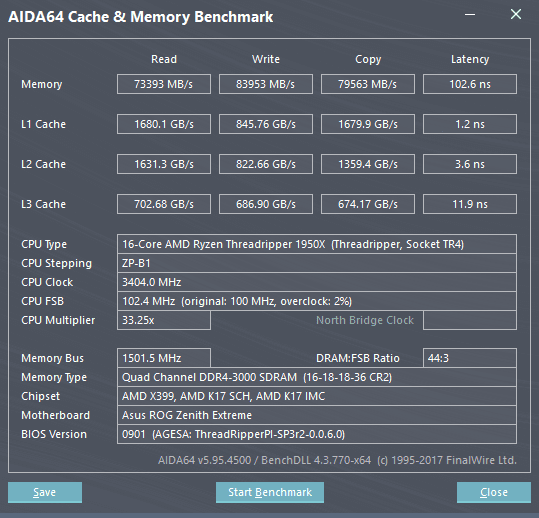Click the Save button

click(45, 492)
